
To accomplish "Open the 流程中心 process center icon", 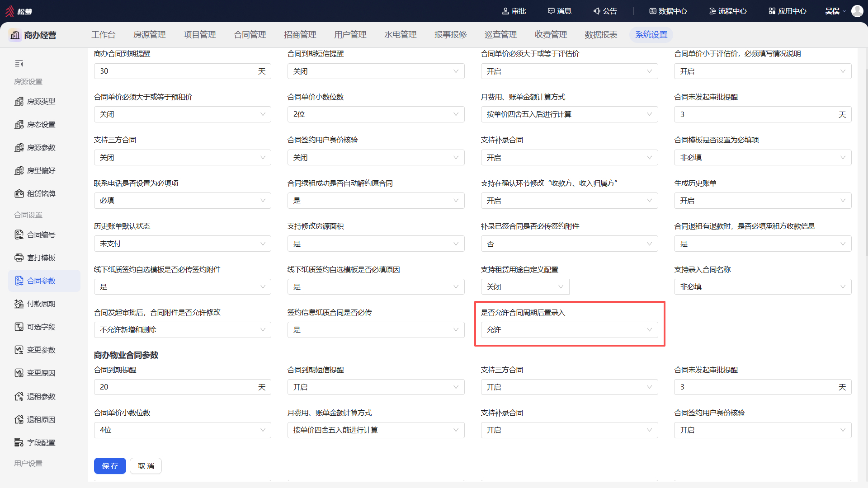I will tap(712, 11).
